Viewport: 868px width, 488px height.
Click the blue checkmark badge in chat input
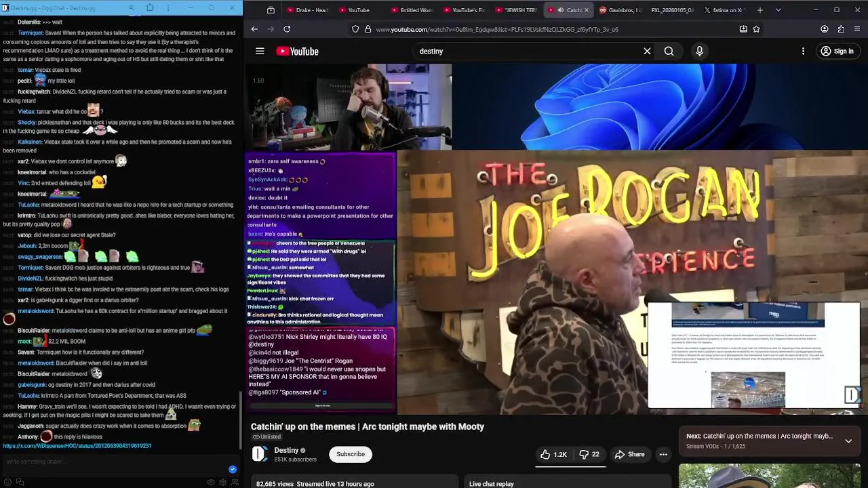pyautogui.click(x=233, y=469)
